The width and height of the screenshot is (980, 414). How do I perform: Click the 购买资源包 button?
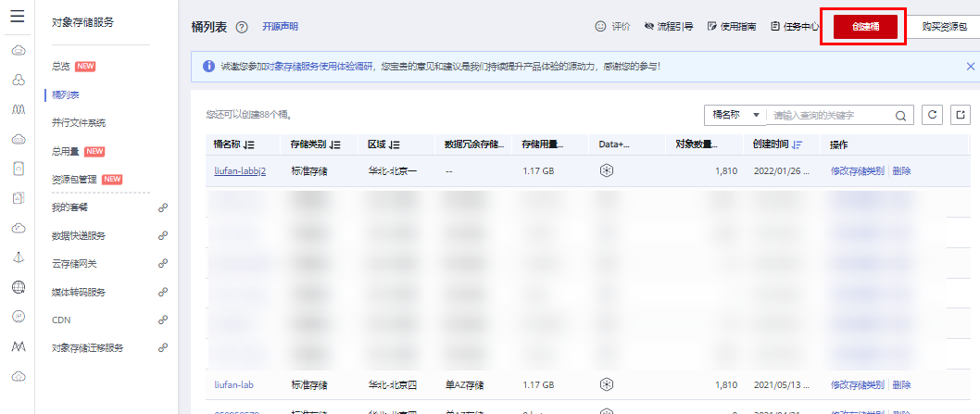(945, 27)
